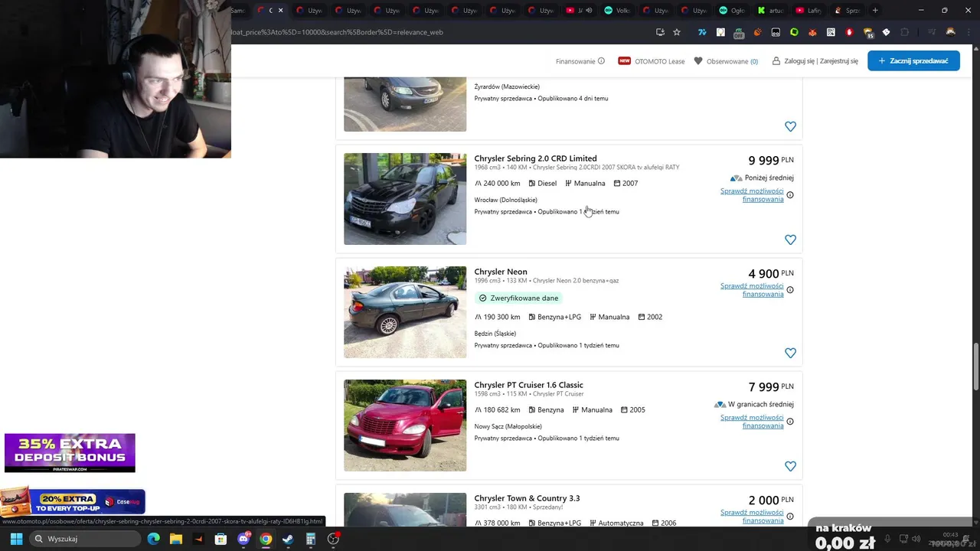980x551 pixels.
Task: Check financing options for 7 999 PLN PT Cruiser
Action: tap(752, 422)
